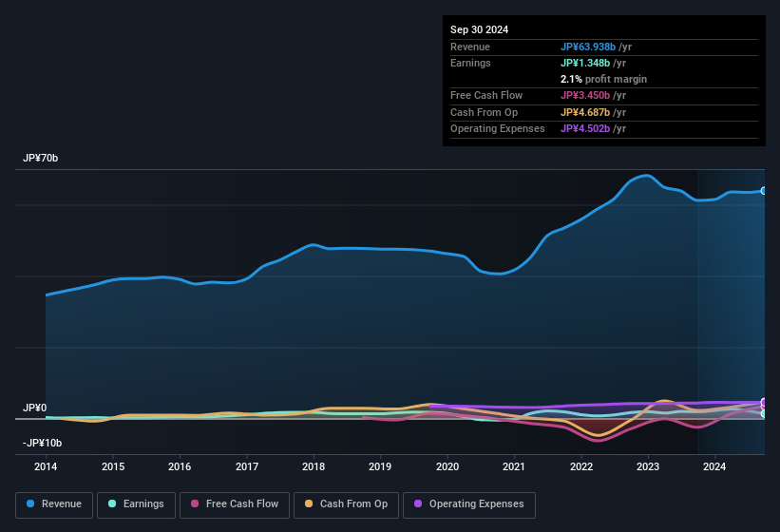Click the Cash From Op label in tooltip
Screen dimensions: 780x532
(x=484, y=112)
